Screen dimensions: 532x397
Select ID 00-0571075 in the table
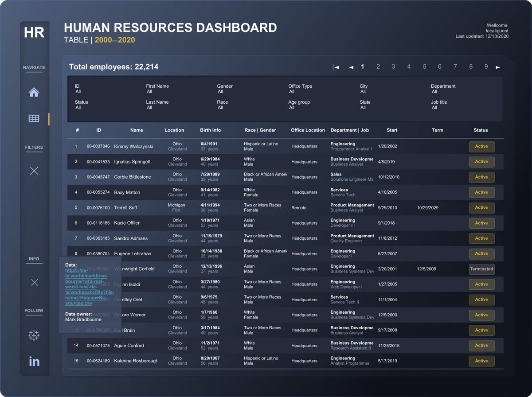(98, 346)
